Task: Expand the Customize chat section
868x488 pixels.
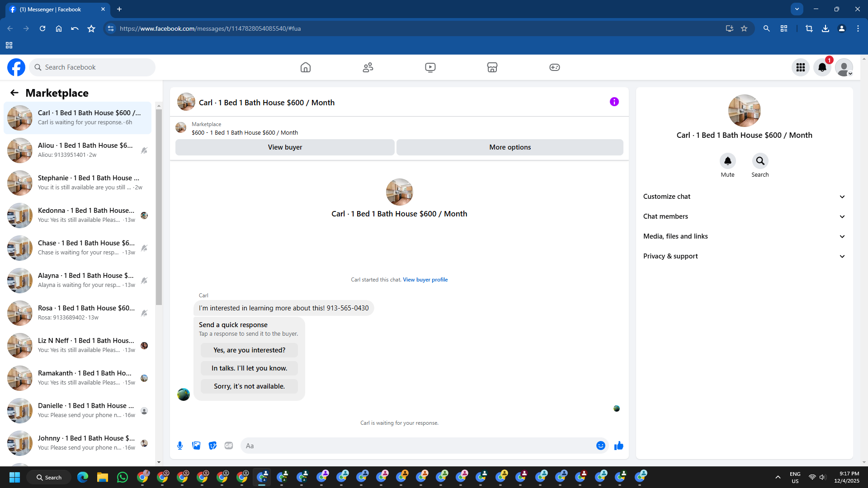Action: pyautogui.click(x=744, y=197)
